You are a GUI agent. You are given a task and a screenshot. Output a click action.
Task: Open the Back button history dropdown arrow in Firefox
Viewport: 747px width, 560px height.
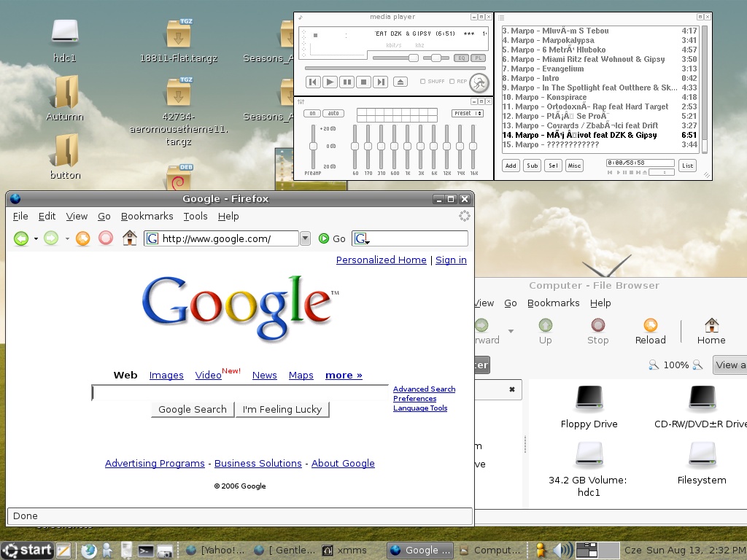coord(36,238)
